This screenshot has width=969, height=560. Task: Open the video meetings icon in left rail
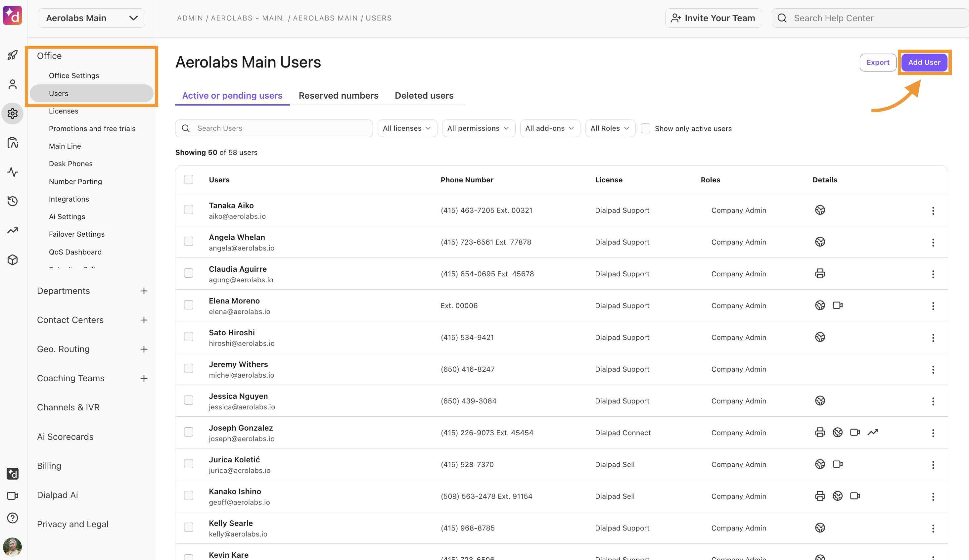(x=13, y=496)
